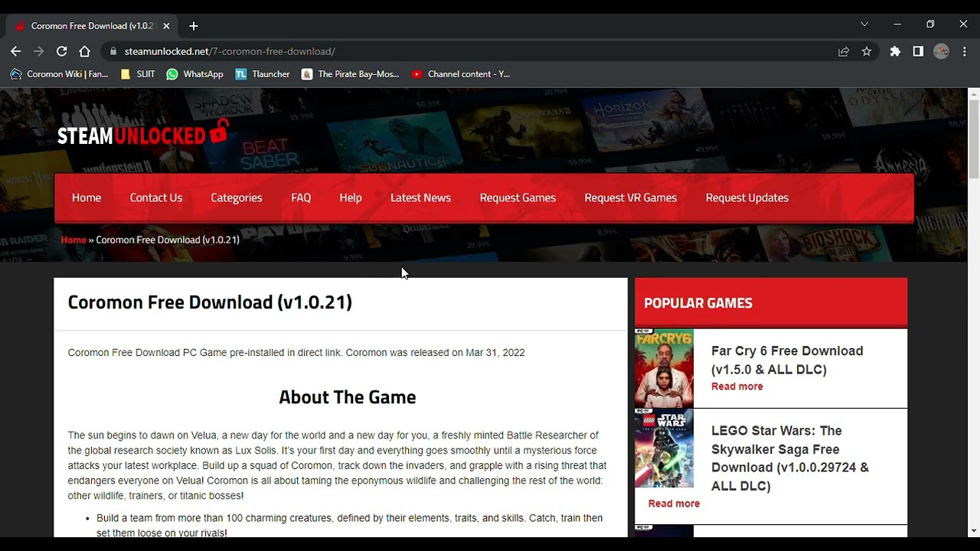Open the Request Games page

point(518,197)
